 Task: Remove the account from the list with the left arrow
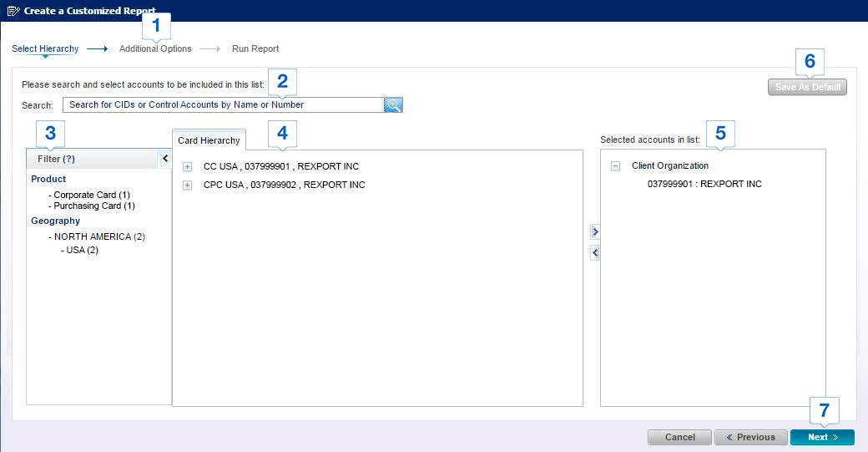[x=595, y=253]
